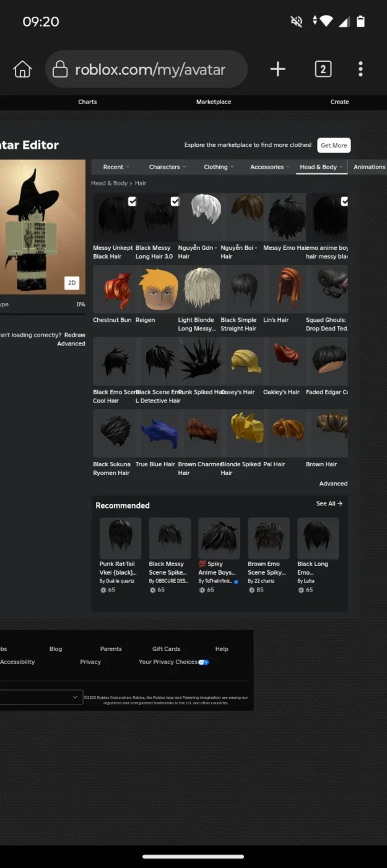Equip Squad Ghouls Drop Dead Tedd hair
Screen dimensions: 387x868
327,289
